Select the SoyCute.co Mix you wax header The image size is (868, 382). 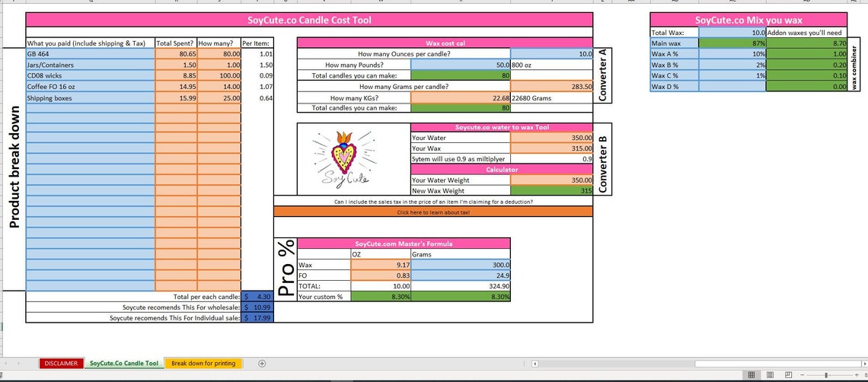click(x=748, y=20)
